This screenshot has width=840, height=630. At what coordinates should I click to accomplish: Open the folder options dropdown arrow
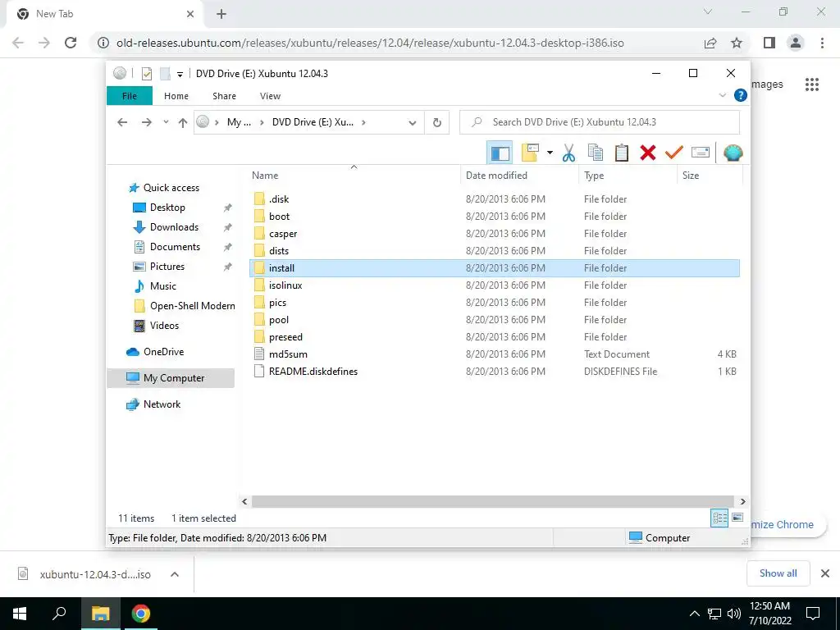pos(550,153)
